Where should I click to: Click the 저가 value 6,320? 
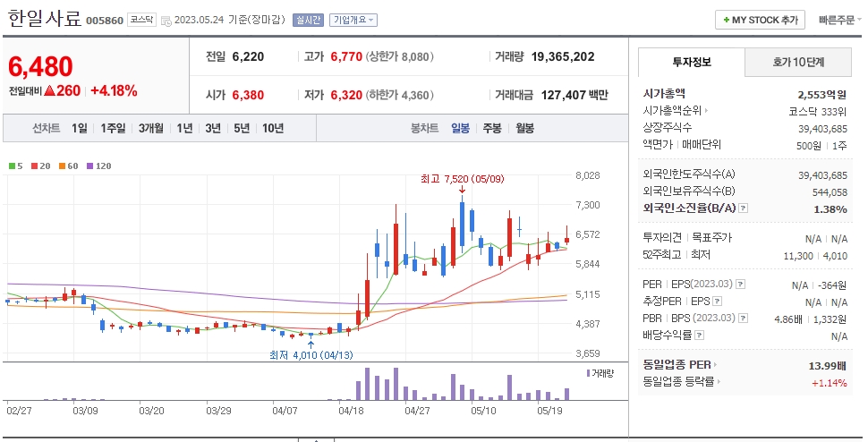[x=346, y=95]
